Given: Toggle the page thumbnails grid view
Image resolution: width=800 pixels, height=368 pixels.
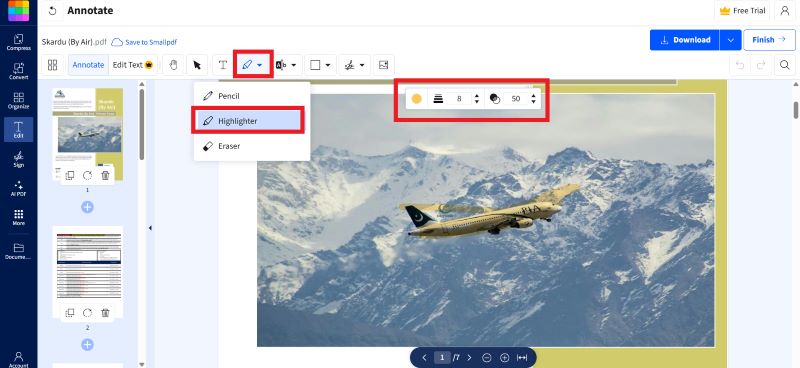Looking at the screenshot, I should click(x=53, y=65).
